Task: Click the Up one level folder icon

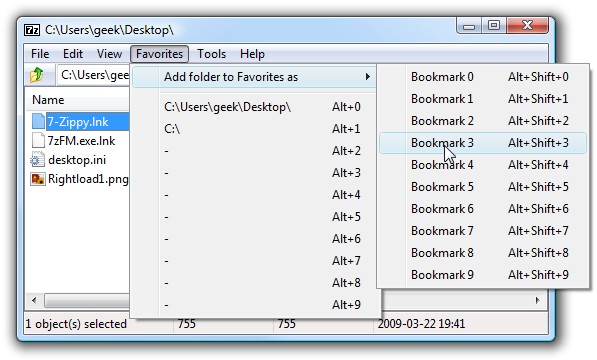Action: [37, 75]
